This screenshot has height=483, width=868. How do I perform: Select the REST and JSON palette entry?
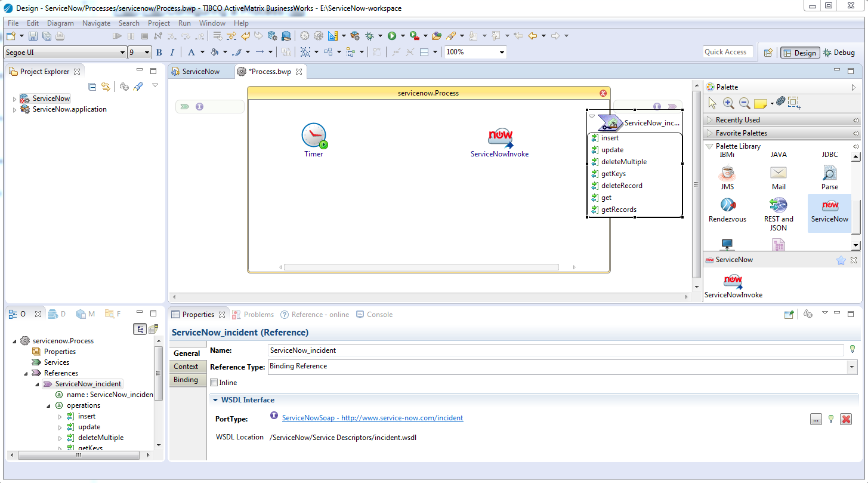point(779,214)
